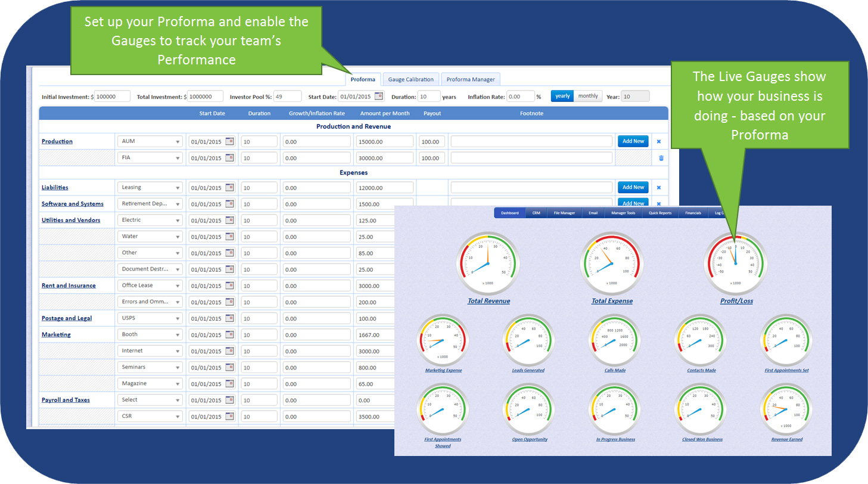Switch to the Proforma tab
The height and width of the screenshot is (484, 868).
tap(363, 79)
